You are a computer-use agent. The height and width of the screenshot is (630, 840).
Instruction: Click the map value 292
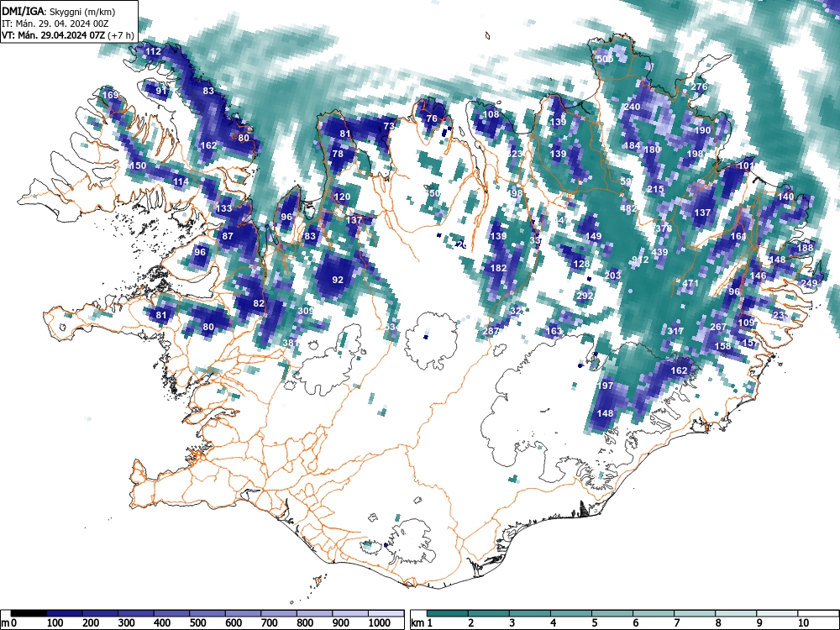tap(585, 295)
